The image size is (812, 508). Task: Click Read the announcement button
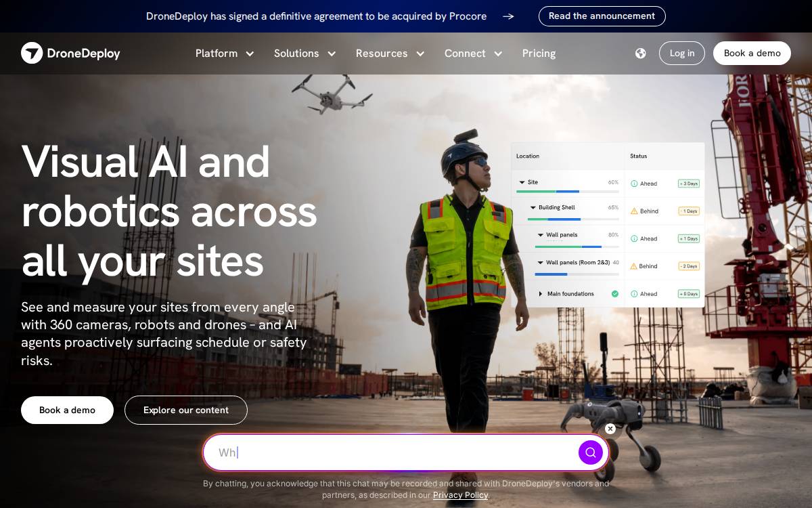coord(602,16)
